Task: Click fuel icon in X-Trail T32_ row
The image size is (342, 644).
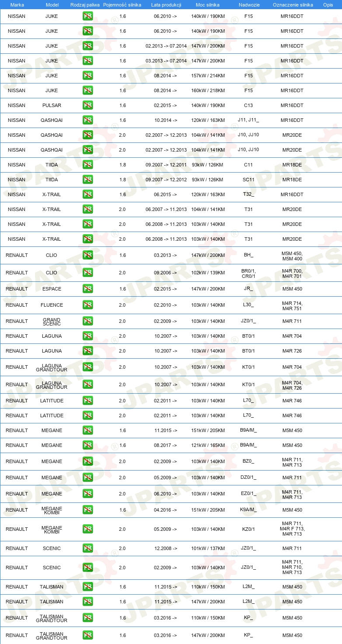Action: pos(87,194)
